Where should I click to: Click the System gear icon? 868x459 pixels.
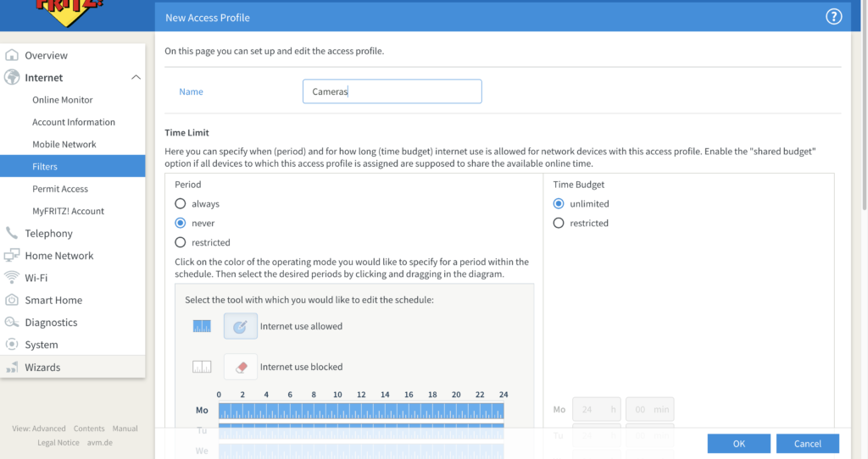point(12,344)
